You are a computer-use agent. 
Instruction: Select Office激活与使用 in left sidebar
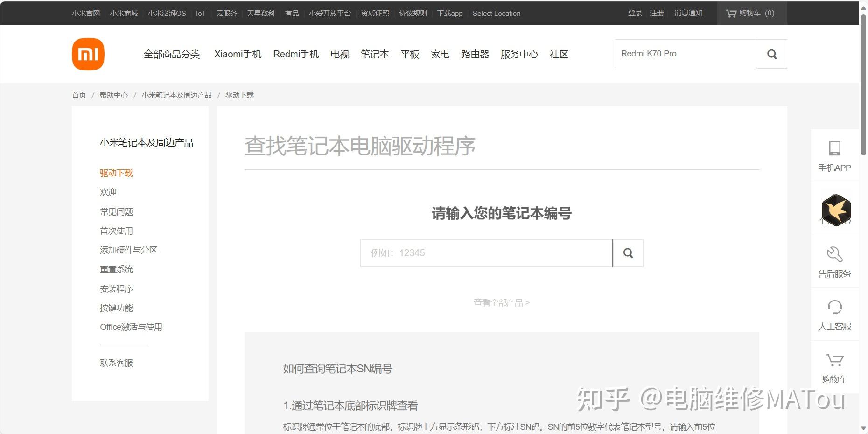tap(131, 327)
